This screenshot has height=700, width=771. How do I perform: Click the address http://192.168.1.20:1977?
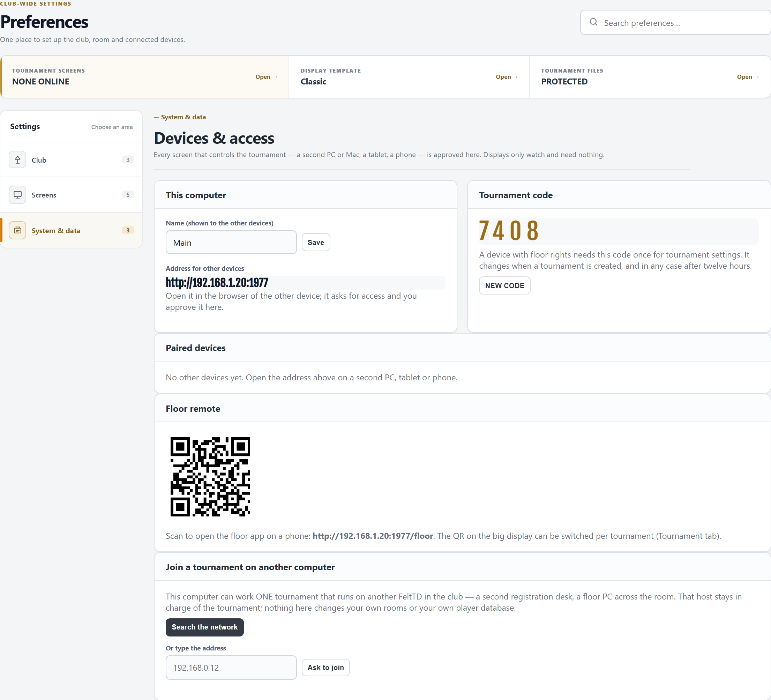(x=217, y=283)
